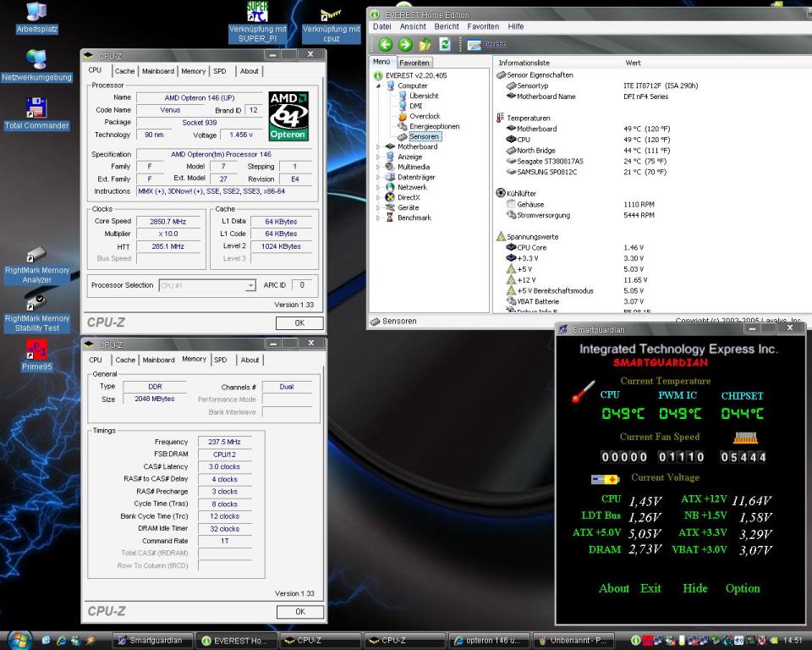Switch to About tab in bottom CPU-Z
This screenshot has width=812, height=650.
coord(250,360)
